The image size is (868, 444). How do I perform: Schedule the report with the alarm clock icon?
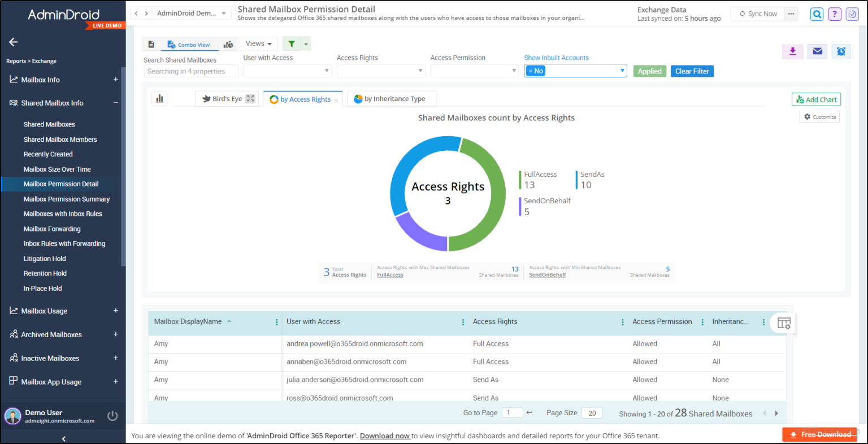(x=841, y=51)
